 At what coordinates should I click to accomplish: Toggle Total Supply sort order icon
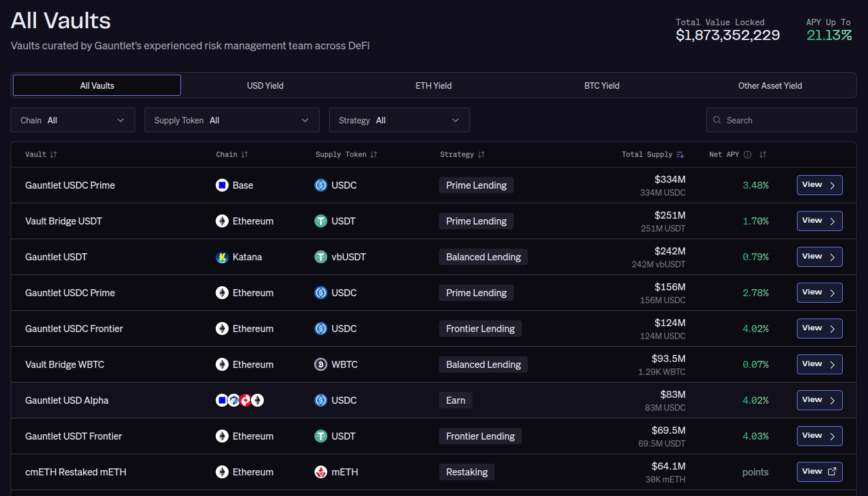(x=680, y=155)
